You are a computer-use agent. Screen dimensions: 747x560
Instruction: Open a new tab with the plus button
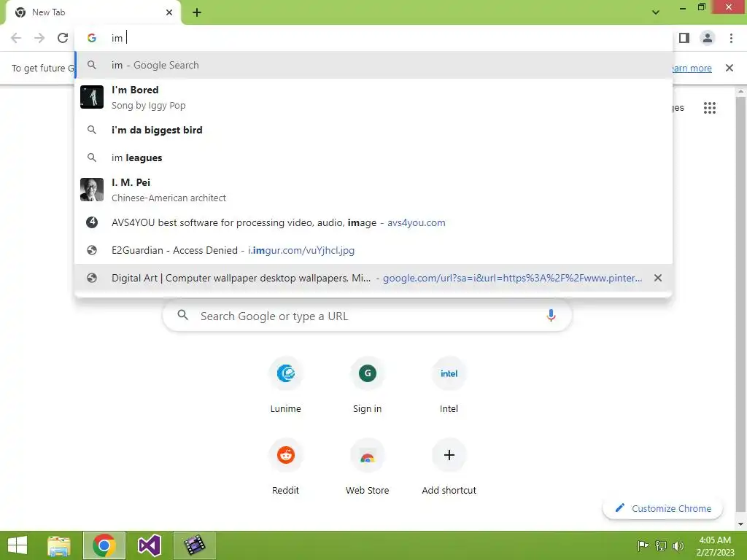(x=197, y=12)
